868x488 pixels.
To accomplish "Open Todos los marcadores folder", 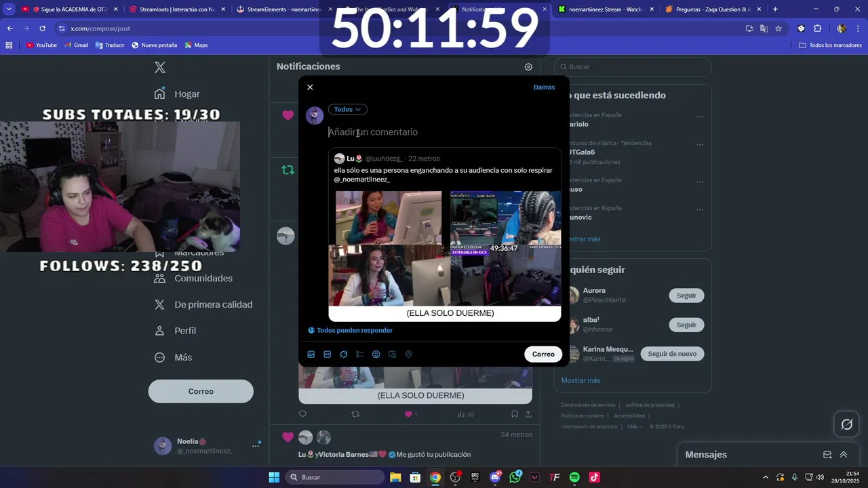I will click(x=830, y=45).
